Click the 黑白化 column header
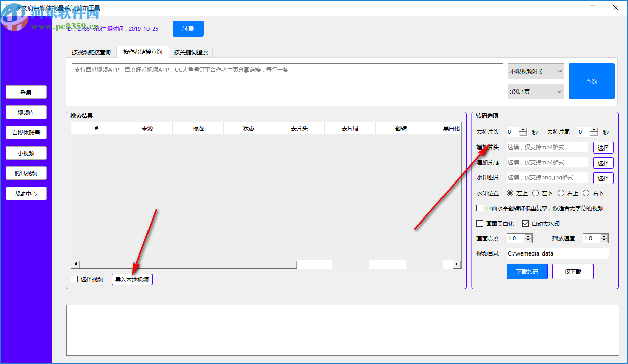The width and height of the screenshot is (628, 364). (x=445, y=128)
